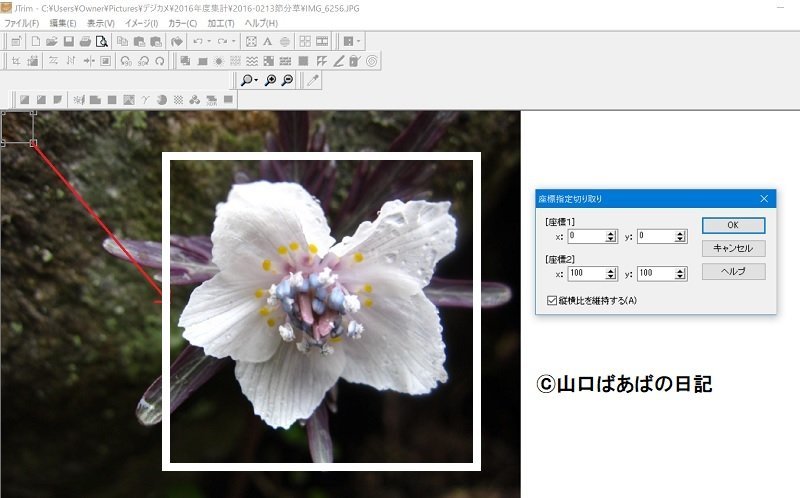Open the 編集(E) menu
Screen dimensions: 800x498
point(63,23)
